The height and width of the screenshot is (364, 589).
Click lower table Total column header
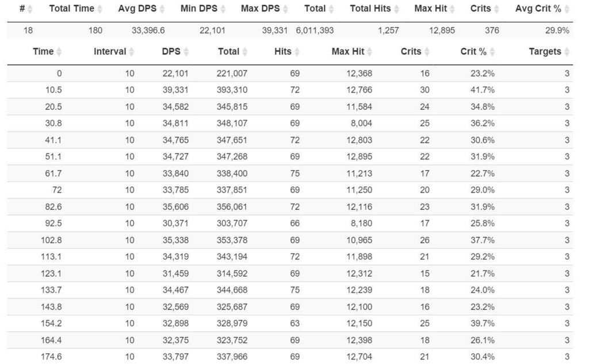click(x=228, y=52)
